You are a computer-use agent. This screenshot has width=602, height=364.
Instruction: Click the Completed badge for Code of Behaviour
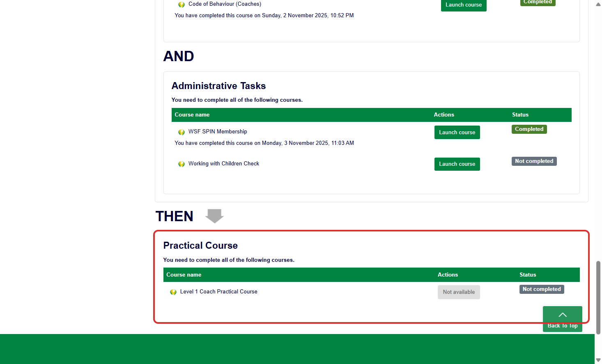point(538,2)
